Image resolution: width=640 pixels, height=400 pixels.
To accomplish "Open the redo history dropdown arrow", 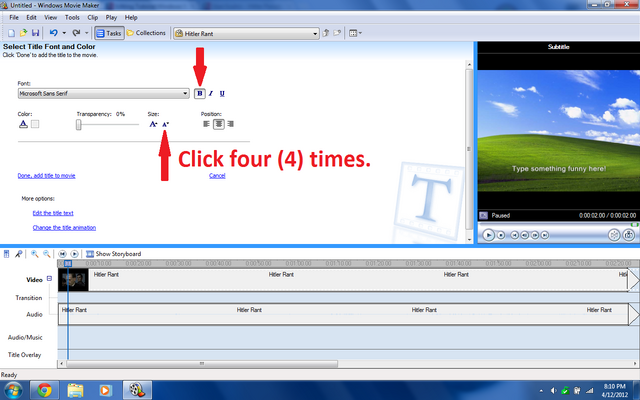I will tap(87, 33).
